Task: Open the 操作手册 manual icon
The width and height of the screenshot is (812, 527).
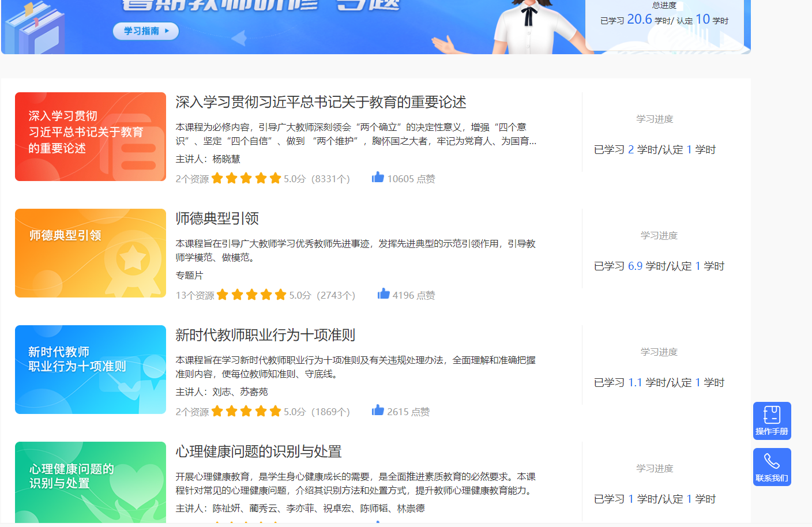Action: [x=772, y=420]
